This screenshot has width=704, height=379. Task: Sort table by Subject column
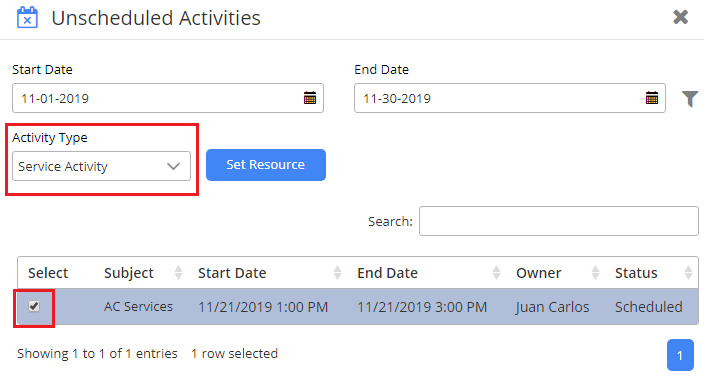click(143, 273)
